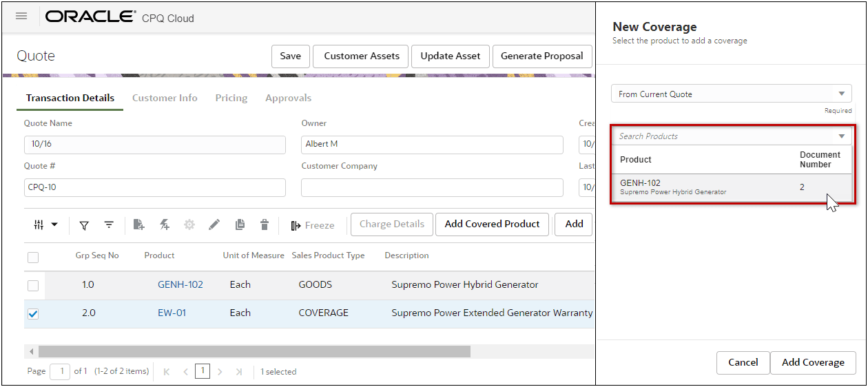Click the trash delete icon

[x=265, y=224]
